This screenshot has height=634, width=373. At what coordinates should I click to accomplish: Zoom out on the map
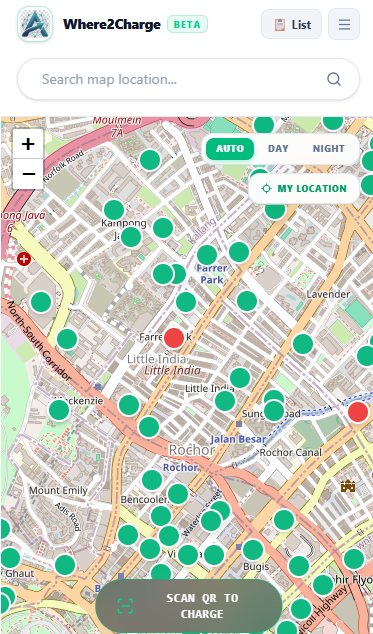(x=28, y=174)
